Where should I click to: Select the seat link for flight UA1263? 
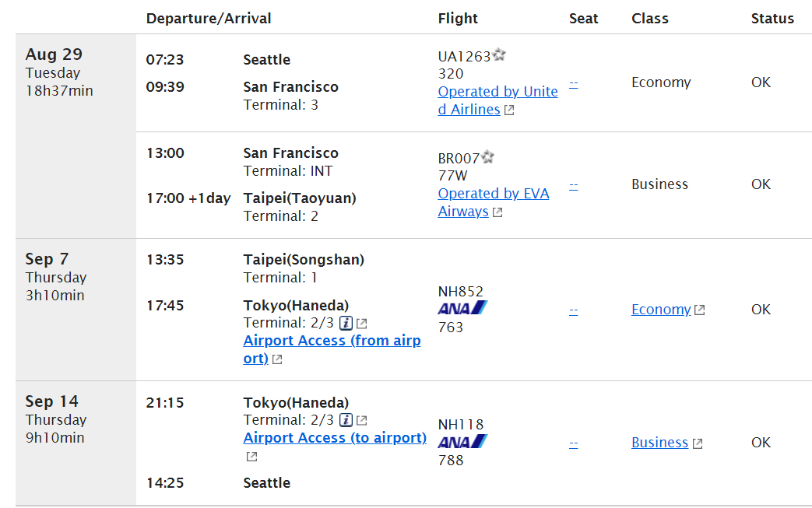pos(573,84)
